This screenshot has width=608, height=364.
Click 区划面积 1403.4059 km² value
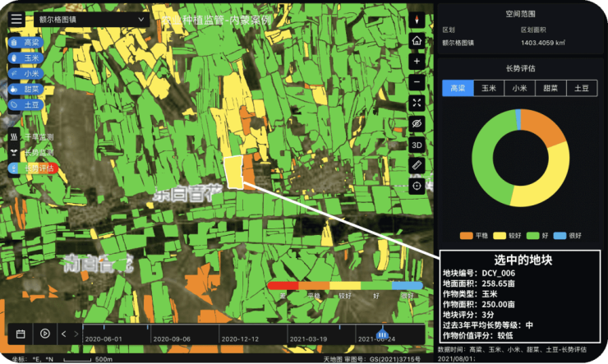(x=543, y=43)
